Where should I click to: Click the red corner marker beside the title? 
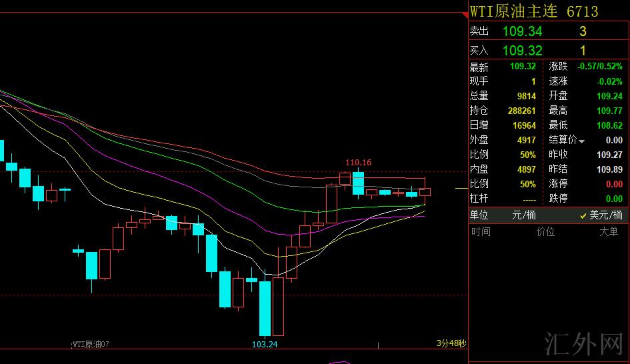click(465, 11)
